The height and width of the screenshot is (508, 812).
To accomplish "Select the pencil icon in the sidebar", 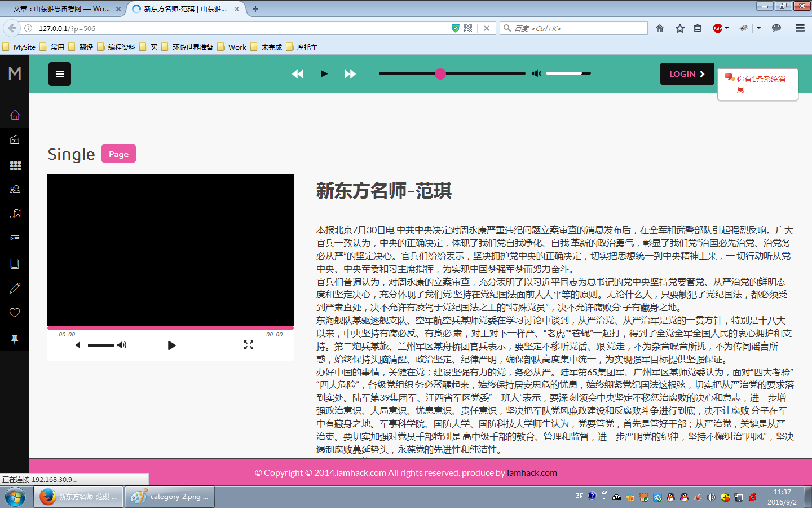I will (15, 288).
